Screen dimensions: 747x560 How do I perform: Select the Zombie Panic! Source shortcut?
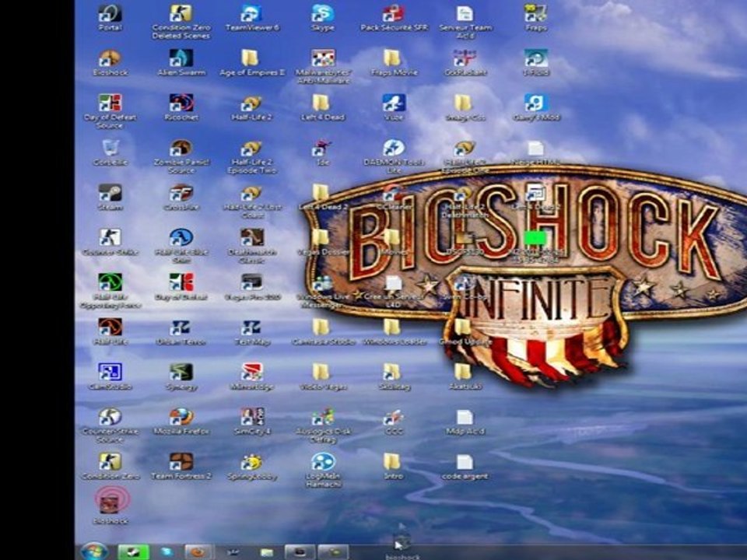click(x=181, y=156)
